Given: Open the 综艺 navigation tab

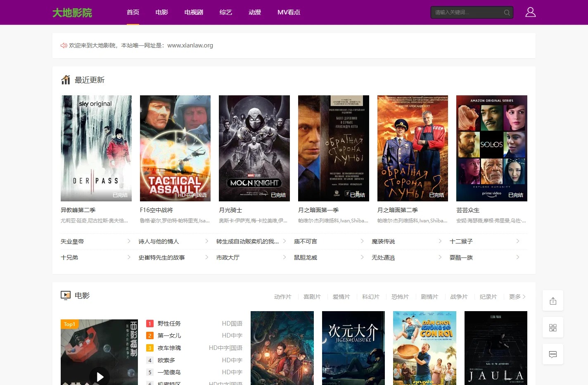Looking at the screenshot, I should [226, 12].
